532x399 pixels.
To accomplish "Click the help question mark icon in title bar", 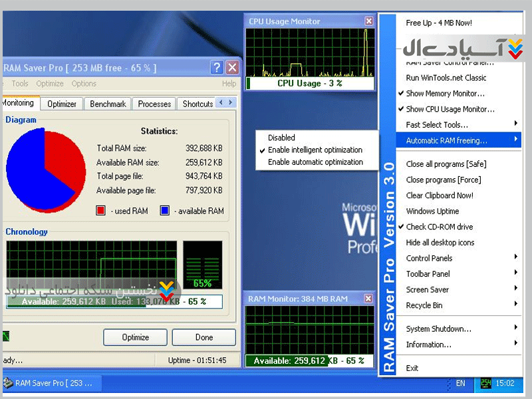I will point(217,67).
